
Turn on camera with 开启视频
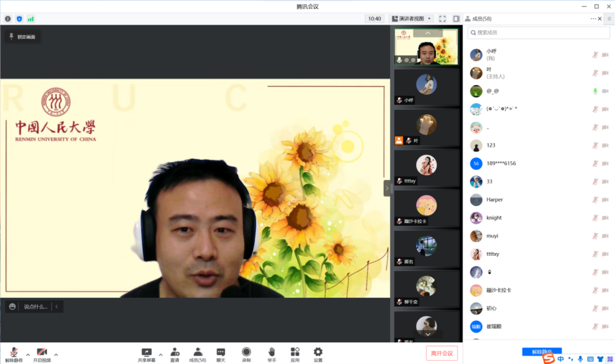[x=42, y=354]
